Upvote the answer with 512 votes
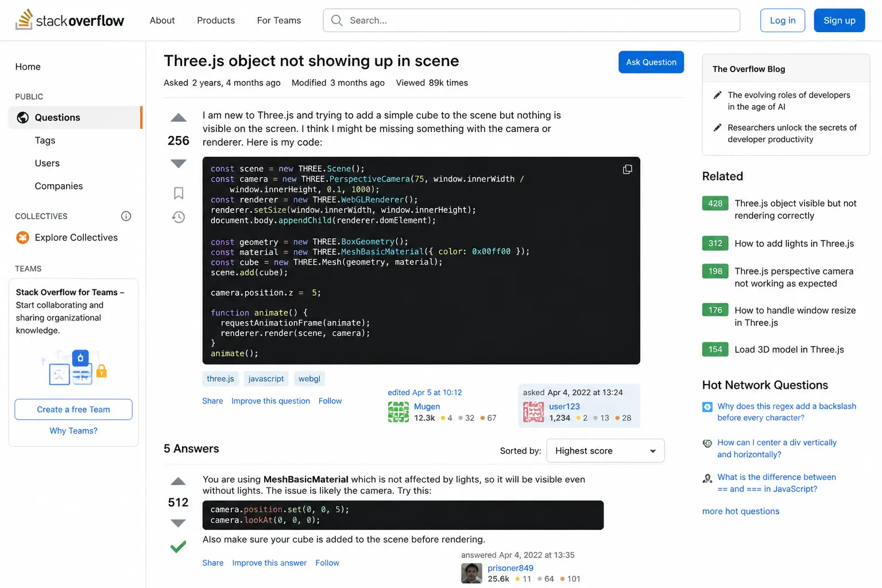Screen dimensions: 882x588 pyautogui.click(x=179, y=481)
